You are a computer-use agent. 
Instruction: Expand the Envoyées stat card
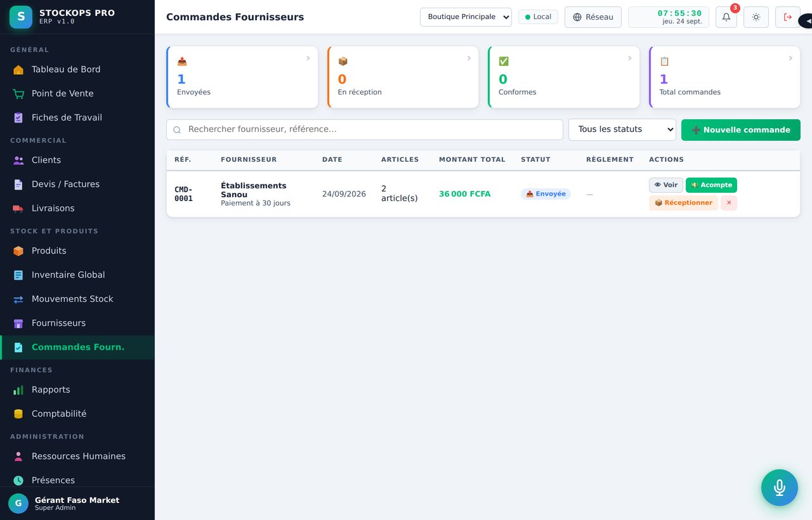(242, 77)
